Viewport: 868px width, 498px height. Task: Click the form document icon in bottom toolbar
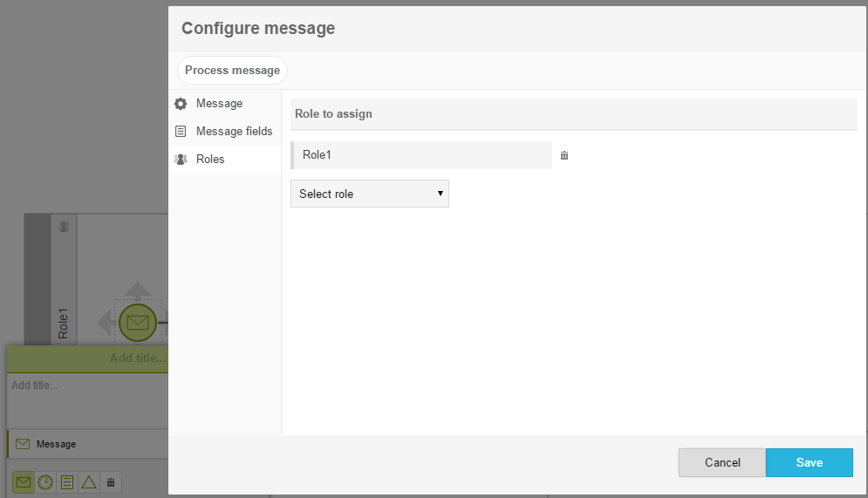(x=67, y=482)
